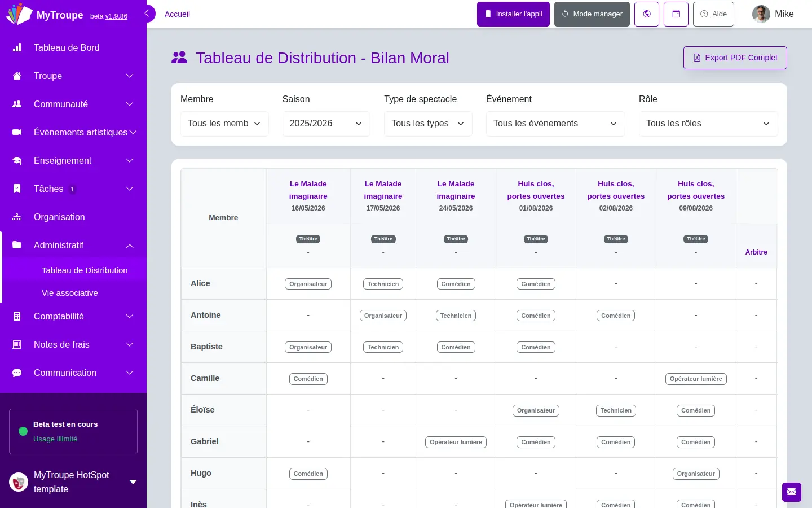Switch using the Mode manager button
The width and height of the screenshot is (812, 508).
(x=592, y=14)
